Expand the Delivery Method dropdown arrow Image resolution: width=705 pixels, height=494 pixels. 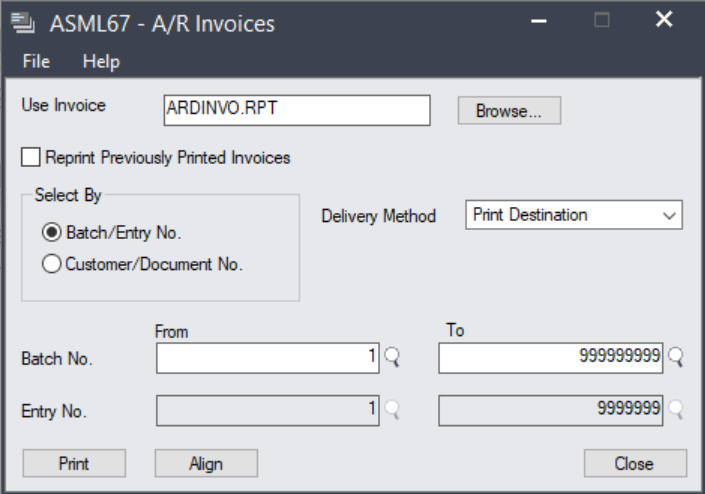click(668, 215)
